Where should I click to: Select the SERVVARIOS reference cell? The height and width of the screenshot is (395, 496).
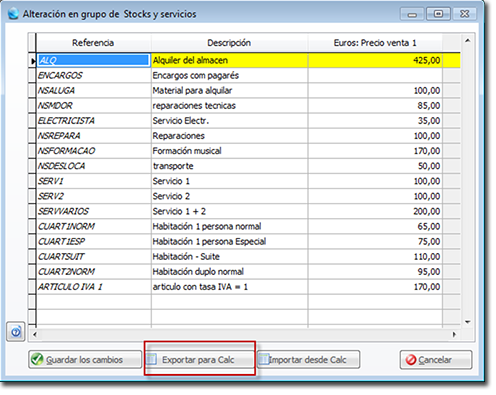coord(94,211)
